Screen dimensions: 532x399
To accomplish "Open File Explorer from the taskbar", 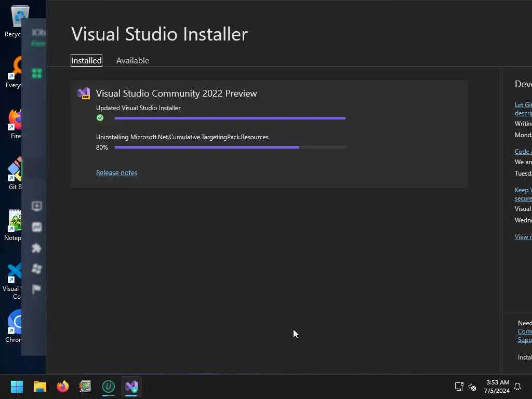I will click(x=39, y=387).
